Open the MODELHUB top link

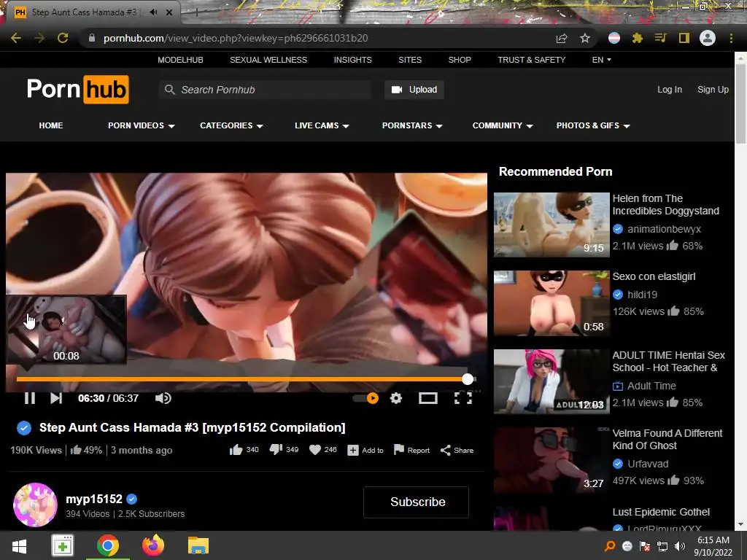point(181,60)
